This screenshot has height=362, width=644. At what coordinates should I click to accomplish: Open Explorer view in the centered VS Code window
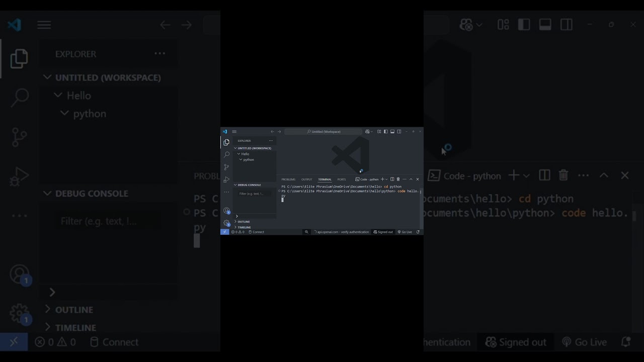[226, 142]
